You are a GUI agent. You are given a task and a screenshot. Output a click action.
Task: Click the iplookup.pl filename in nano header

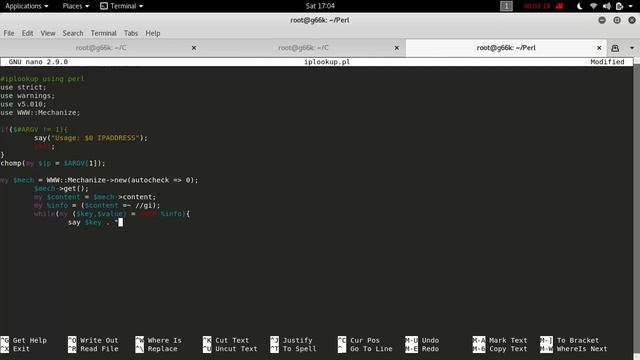point(327,62)
